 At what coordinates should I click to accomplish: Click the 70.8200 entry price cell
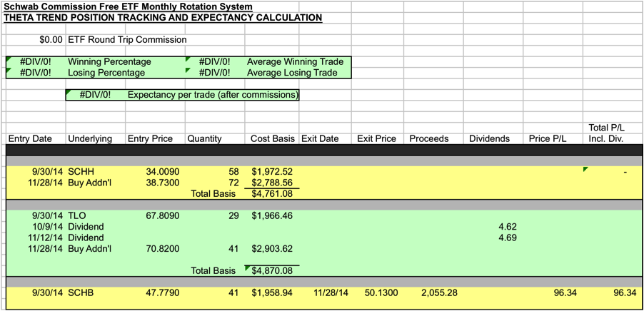click(x=163, y=249)
